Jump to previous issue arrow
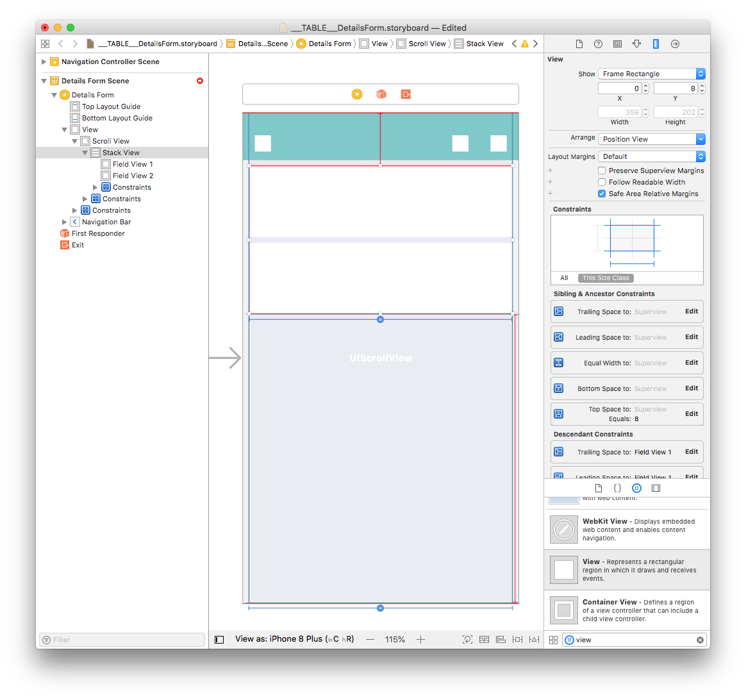 point(514,44)
